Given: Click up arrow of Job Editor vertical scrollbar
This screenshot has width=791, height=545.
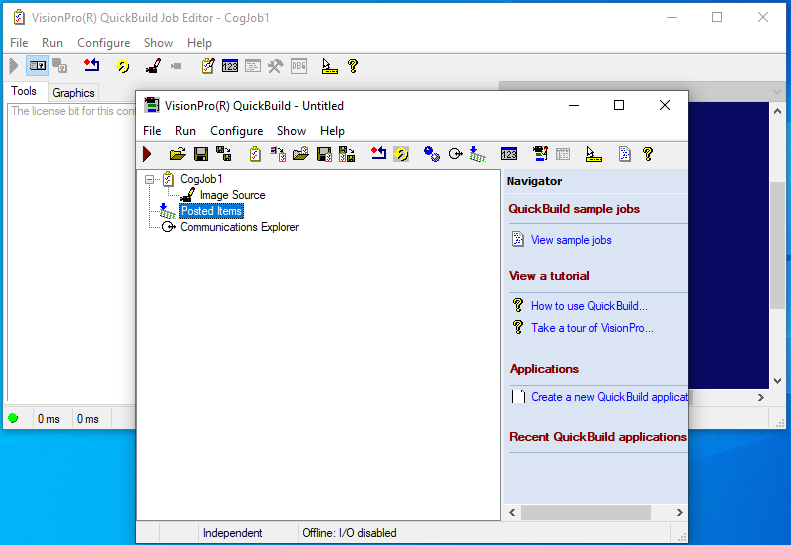Looking at the screenshot, I should [x=777, y=111].
